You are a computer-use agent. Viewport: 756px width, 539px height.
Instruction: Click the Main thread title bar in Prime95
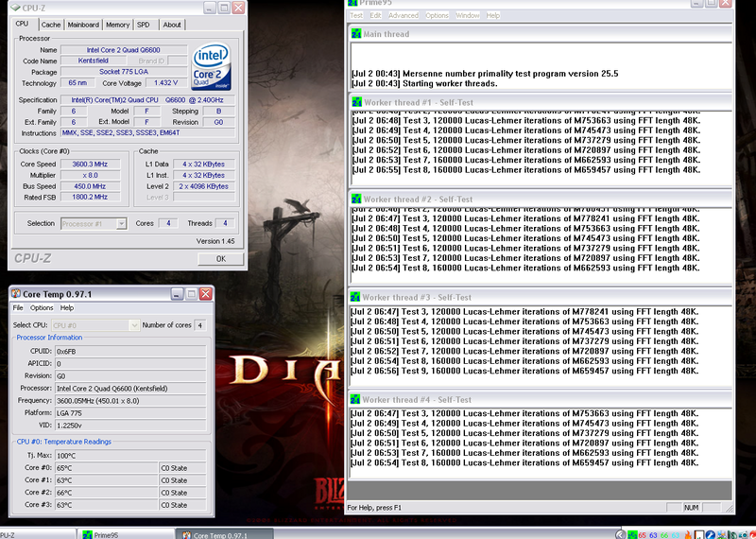[540, 34]
